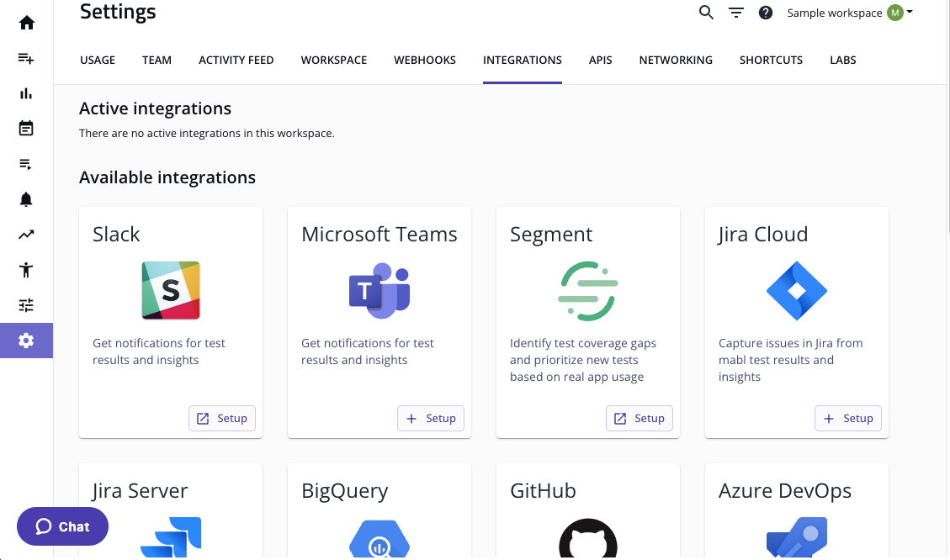Click Setup on the Jira Cloud card
950x560 pixels.
point(847,419)
